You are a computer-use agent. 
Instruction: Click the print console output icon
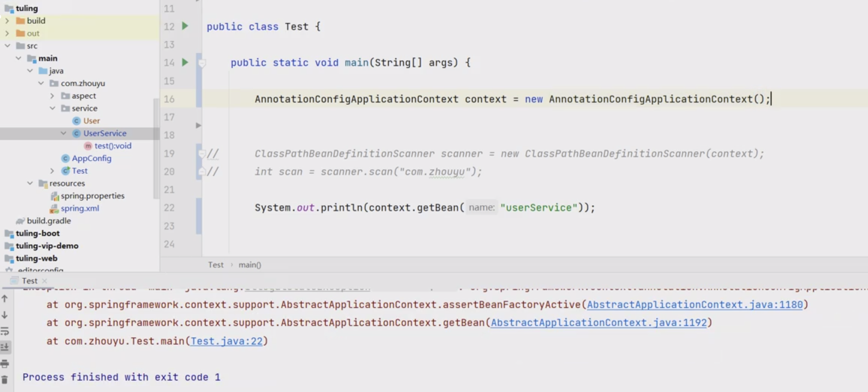[x=5, y=363]
